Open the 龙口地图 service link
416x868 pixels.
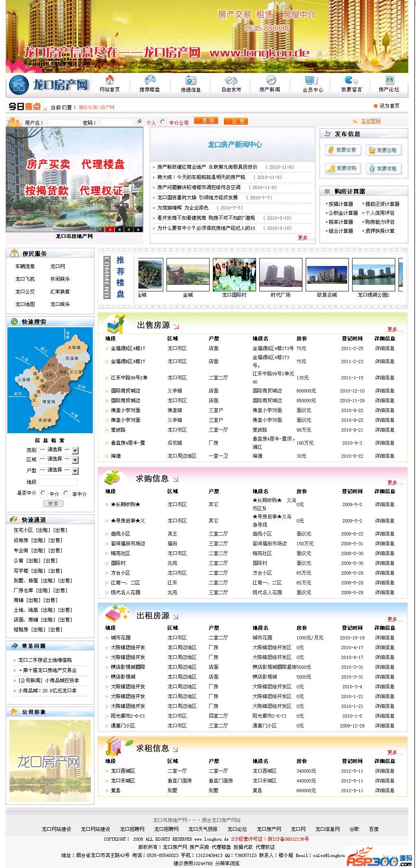click(25, 304)
